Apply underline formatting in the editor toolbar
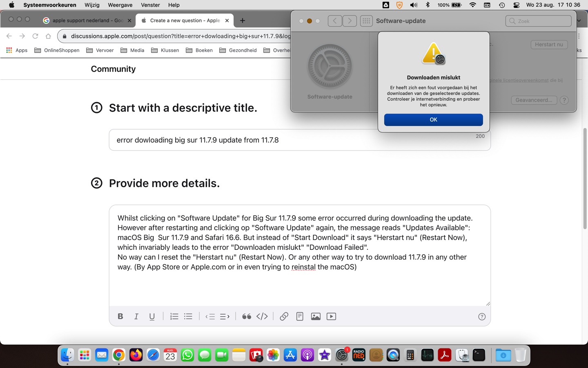588x368 pixels. tap(152, 316)
